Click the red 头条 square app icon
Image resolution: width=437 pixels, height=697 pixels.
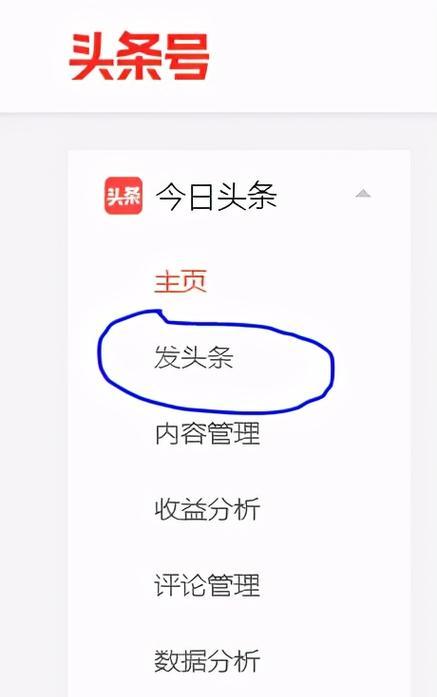pyautogui.click(x=124, y=196)
